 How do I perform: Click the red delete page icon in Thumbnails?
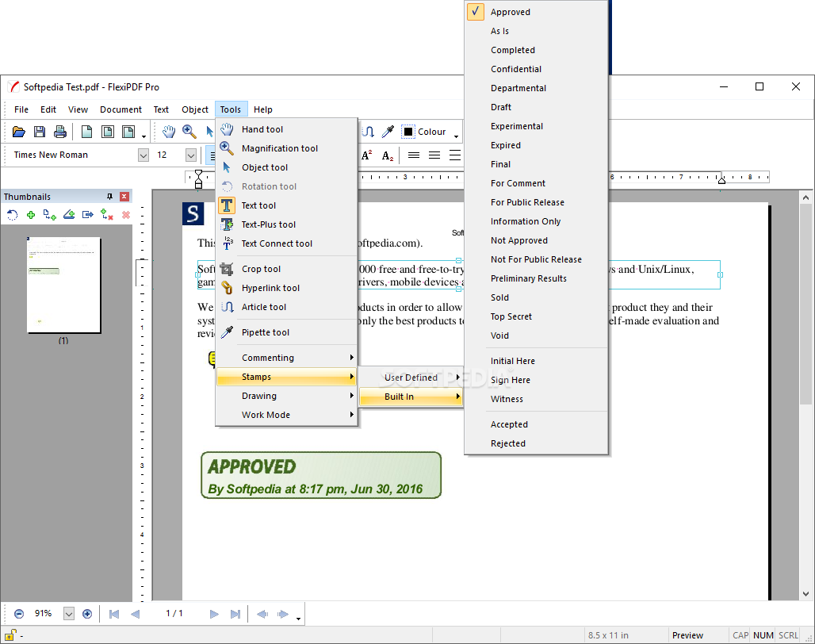click(126, 215)
